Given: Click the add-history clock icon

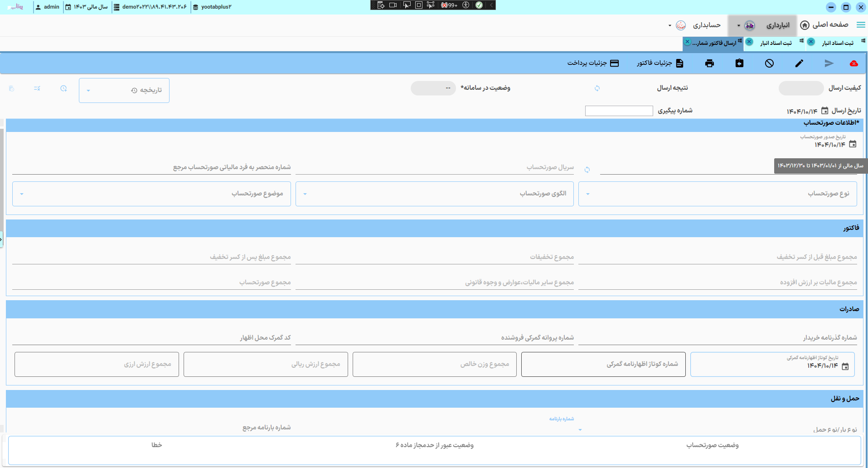Looking at the screenshot, I should pyautogui.click(x=63, y=88).
